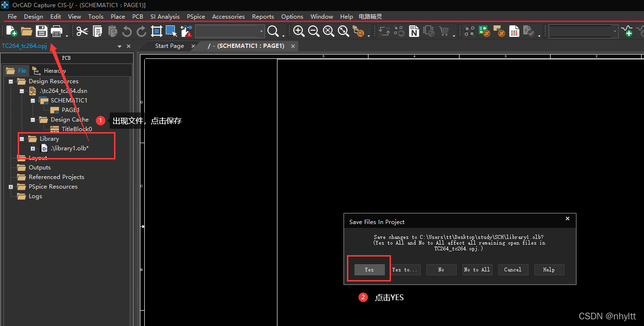Switch to the Start Page tab

tap(169, 46)
